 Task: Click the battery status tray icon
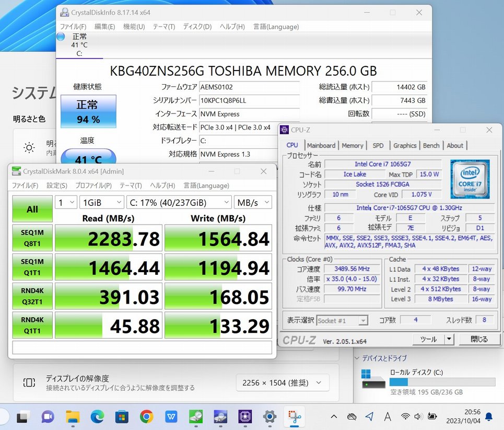point(432,417)
